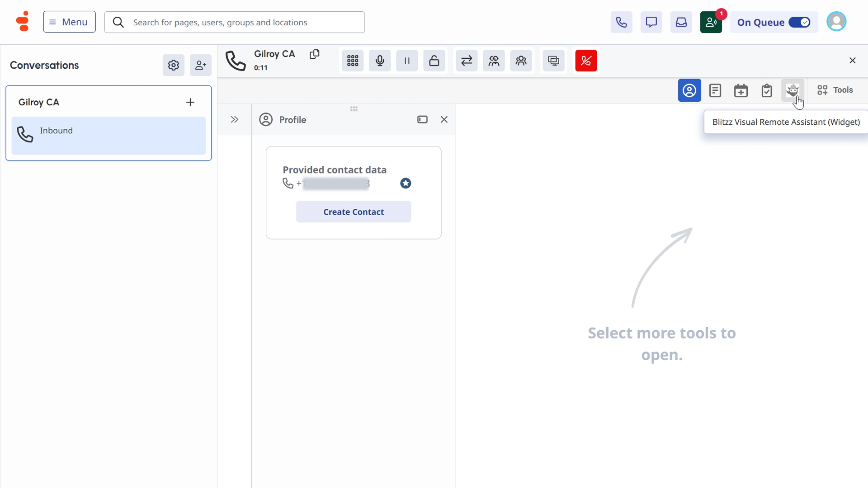Put the Gilroy CA call on hold
Screen dimensions: 868x488
(x=407, y=61)
